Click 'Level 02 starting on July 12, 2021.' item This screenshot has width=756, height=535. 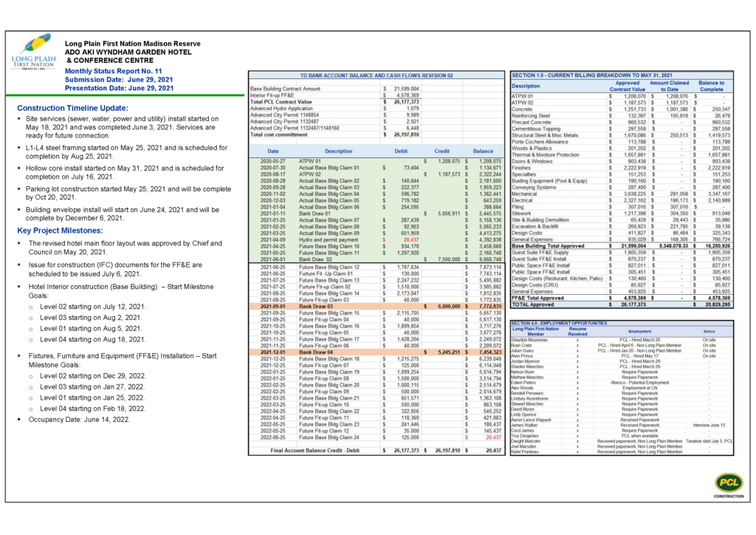click(x=92, y=307)
